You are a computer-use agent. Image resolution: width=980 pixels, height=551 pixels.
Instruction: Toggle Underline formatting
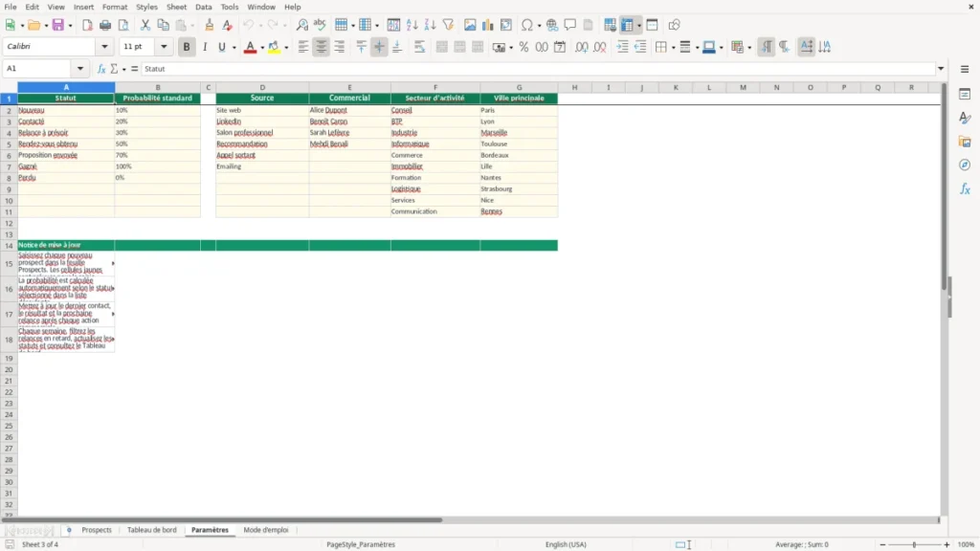click(x=222, y=47)
